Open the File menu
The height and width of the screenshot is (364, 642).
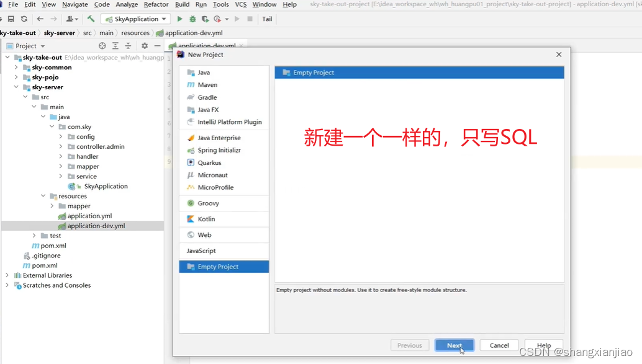pyautogui.click(x=12, y=4)
